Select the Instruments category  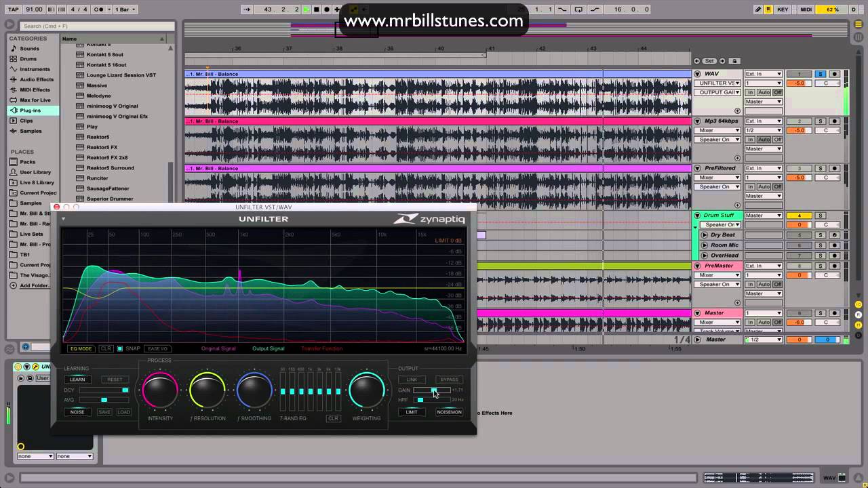(x=35, y=69)
